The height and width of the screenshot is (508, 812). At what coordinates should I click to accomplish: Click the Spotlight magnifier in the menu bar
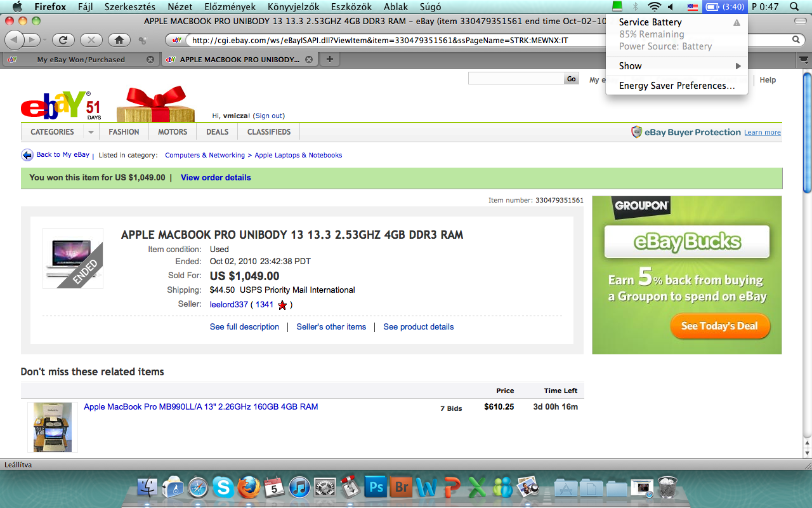pos(794,7)
